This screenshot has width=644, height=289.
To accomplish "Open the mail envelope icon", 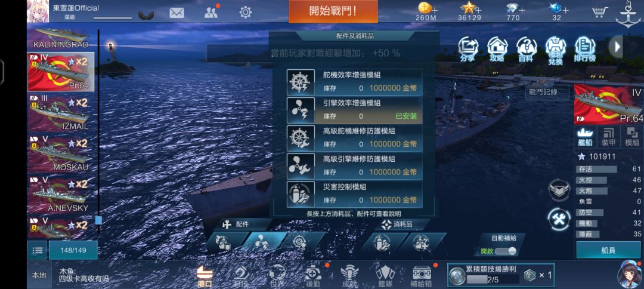I will click(177, 13).
